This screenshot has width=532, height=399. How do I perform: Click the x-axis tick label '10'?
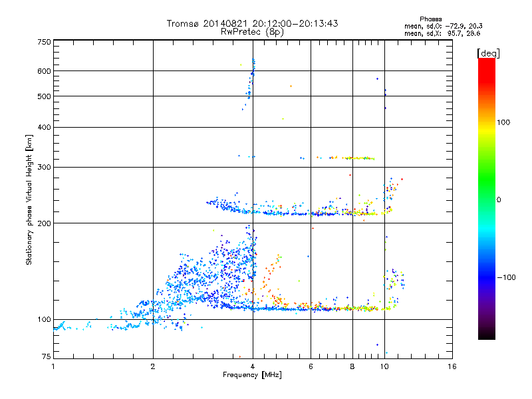coord(384,366)
